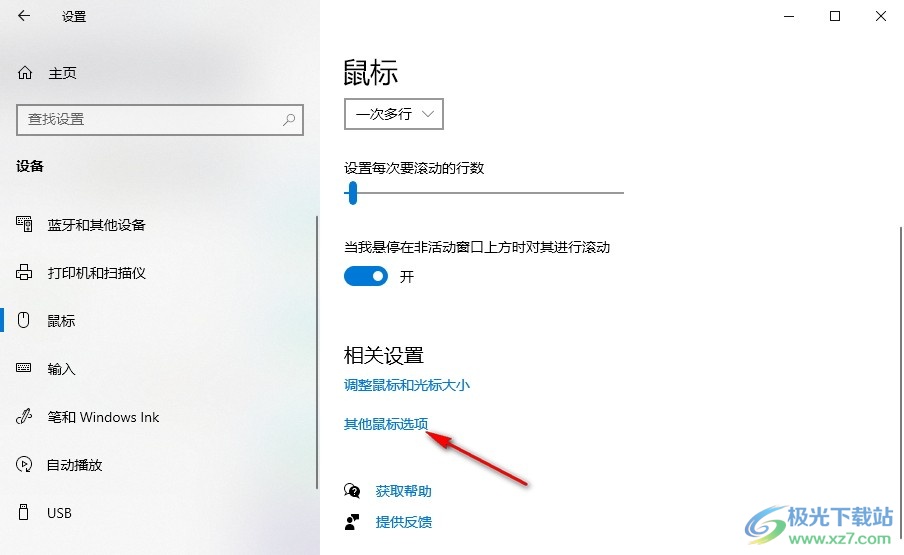The height and width of the screenshot is (555, 904).
Task: Open the 获取帮助 link
Action: (x=403, y=491)
